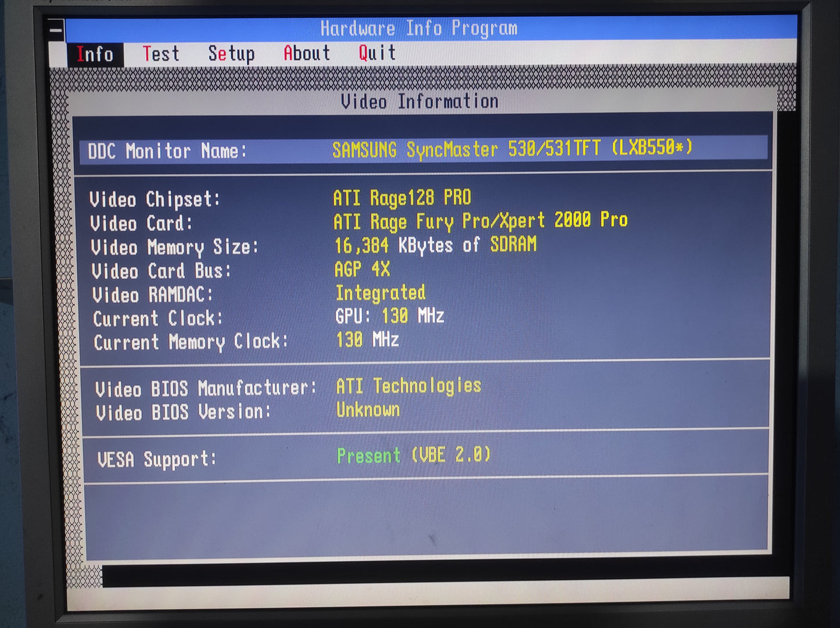Select the VESA Support Present line
Screen dimensions: 840x628
click(x=413, y=455)
